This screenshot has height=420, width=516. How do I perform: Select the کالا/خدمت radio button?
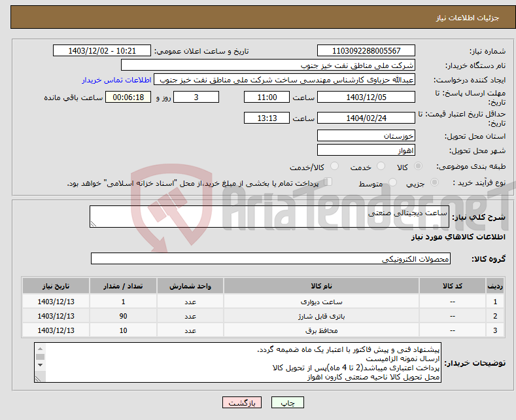click(x=334, y=166)
